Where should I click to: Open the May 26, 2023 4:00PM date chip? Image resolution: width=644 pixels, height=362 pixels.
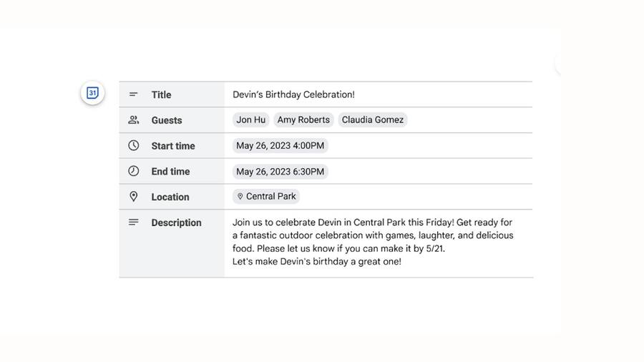(280, 146)
